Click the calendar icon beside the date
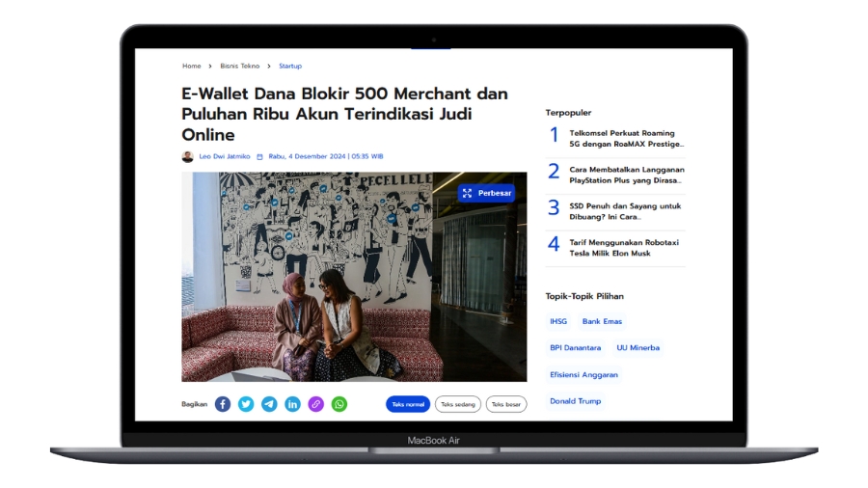Image resolution: width=868 pixels, height=488 pixels. coord(259,157)
